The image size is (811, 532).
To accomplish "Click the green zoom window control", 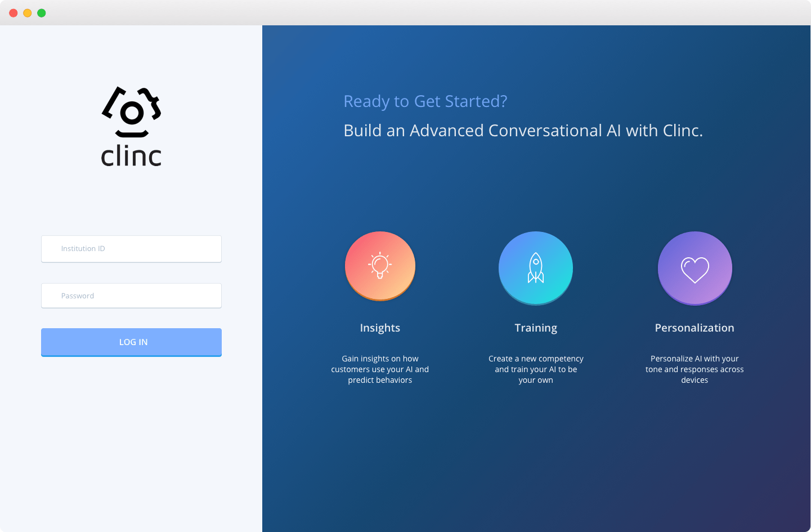I will click(x=41, y=12).
